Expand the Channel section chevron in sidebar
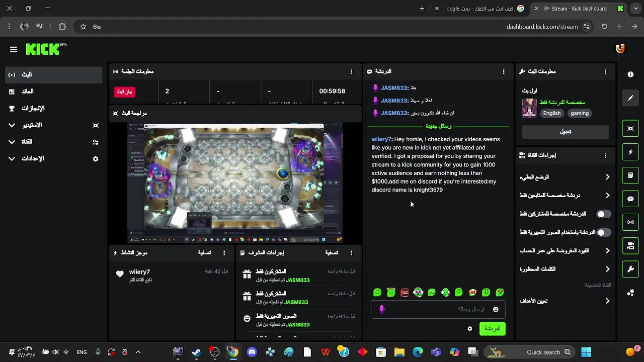Image resolution: width=644 pixels, height=362 pixels. 12,142
